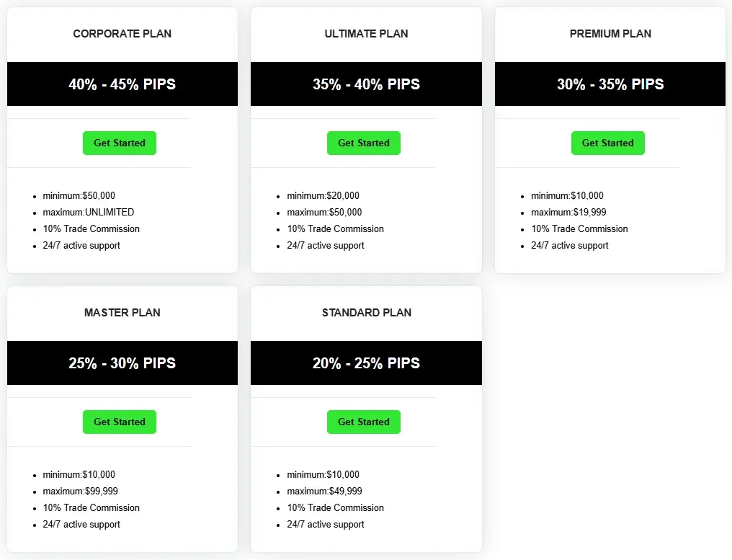The image size is (732, 560).
Task: Click the maximum:$19,999 list item
Action: click(x=568, y=213)
